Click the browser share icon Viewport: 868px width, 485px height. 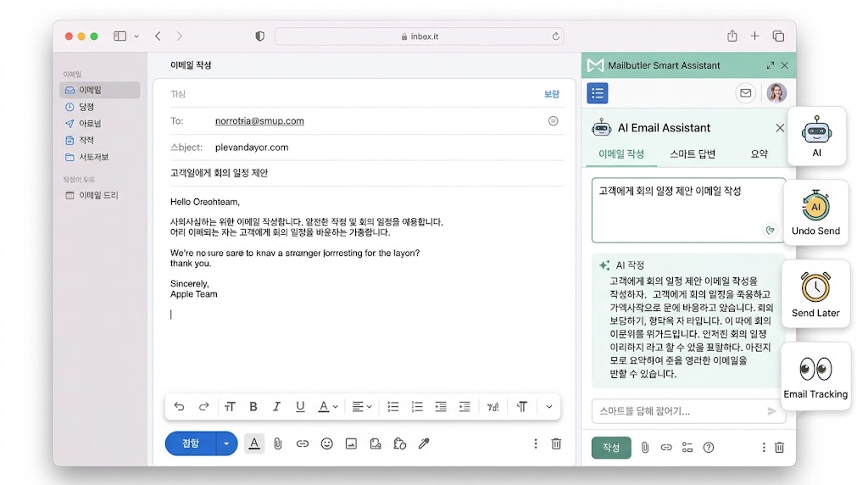pyautogui.click(x=732, y=36)
